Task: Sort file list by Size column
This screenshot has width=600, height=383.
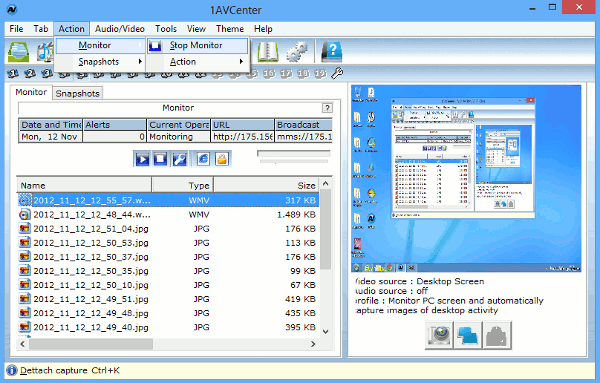Action: tap(266, 185)
